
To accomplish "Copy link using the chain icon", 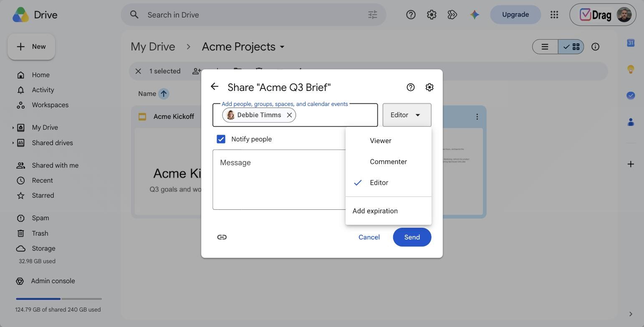I will [x=222, y=237].
